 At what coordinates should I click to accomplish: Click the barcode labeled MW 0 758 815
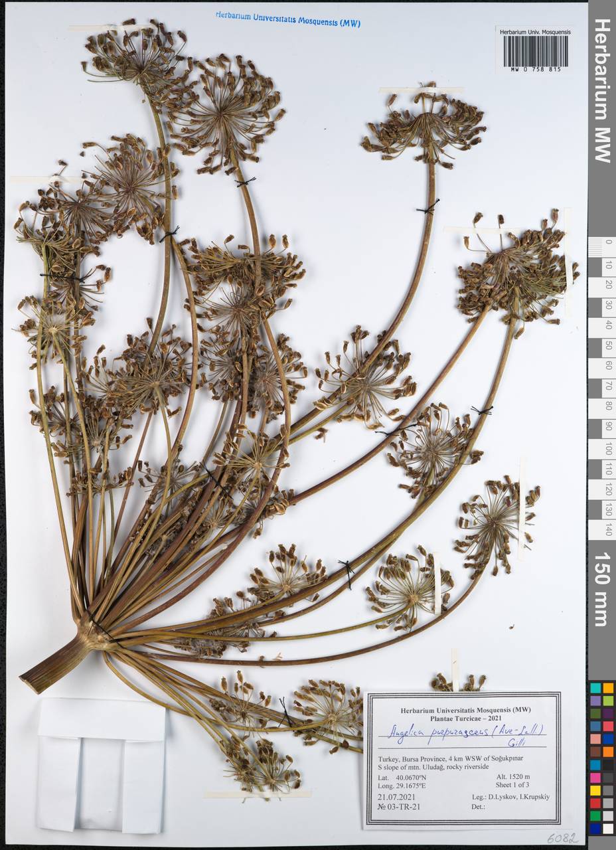(535, 51)
